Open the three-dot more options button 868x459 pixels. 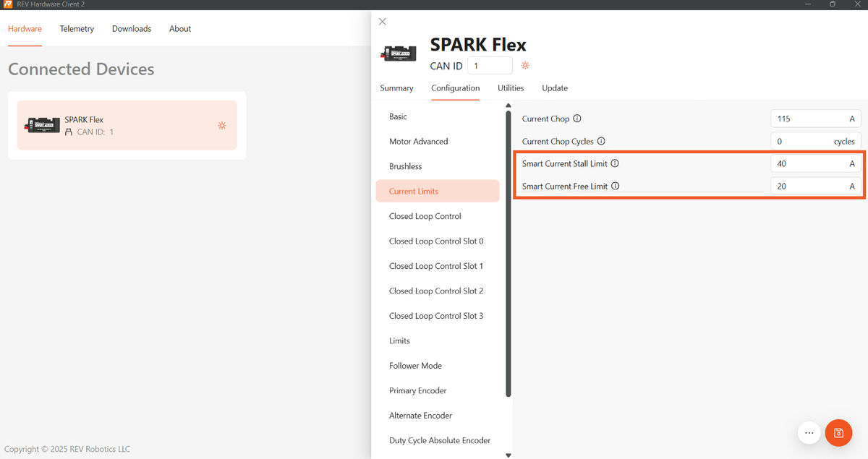pyautogui.click(x=809, y=433)
